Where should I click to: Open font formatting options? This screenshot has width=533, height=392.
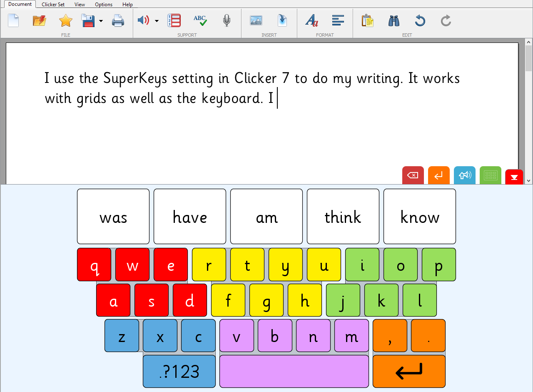pyautogui.click(x=311, y=20)
